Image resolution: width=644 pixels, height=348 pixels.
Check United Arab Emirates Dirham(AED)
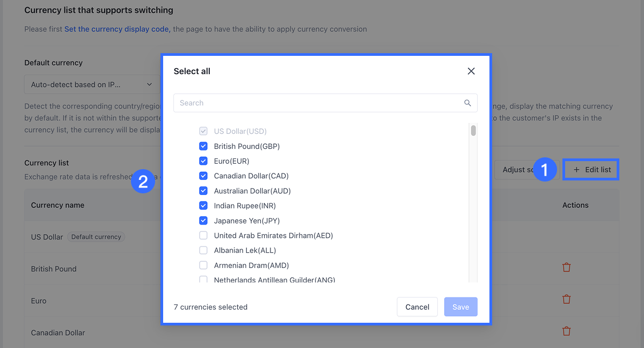tap(203, 235)
